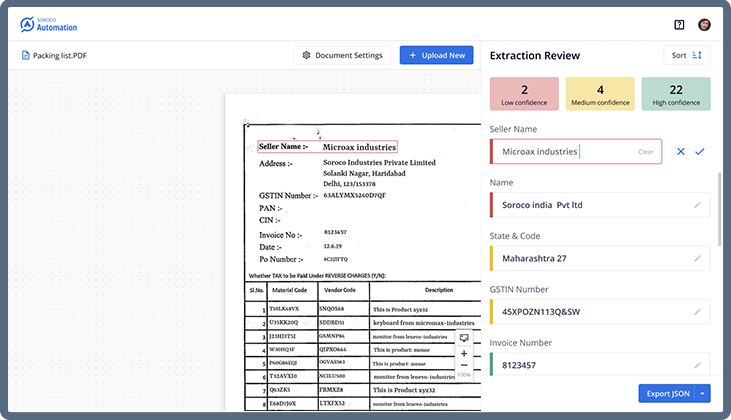Click the 100% zoom level label
The image size is (731, 420).
464,375
